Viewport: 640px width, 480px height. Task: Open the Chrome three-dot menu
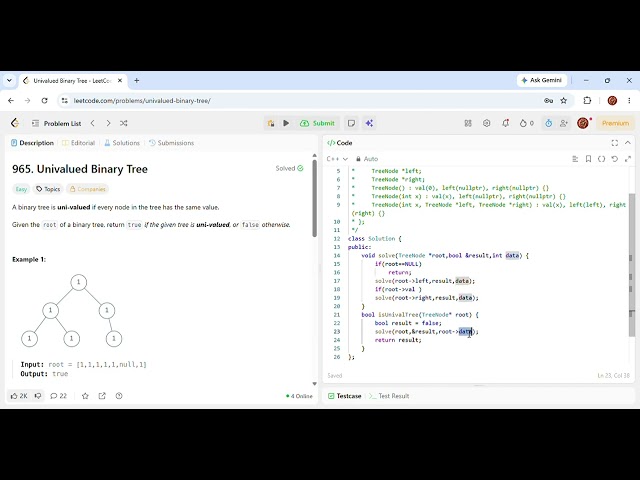629,100
